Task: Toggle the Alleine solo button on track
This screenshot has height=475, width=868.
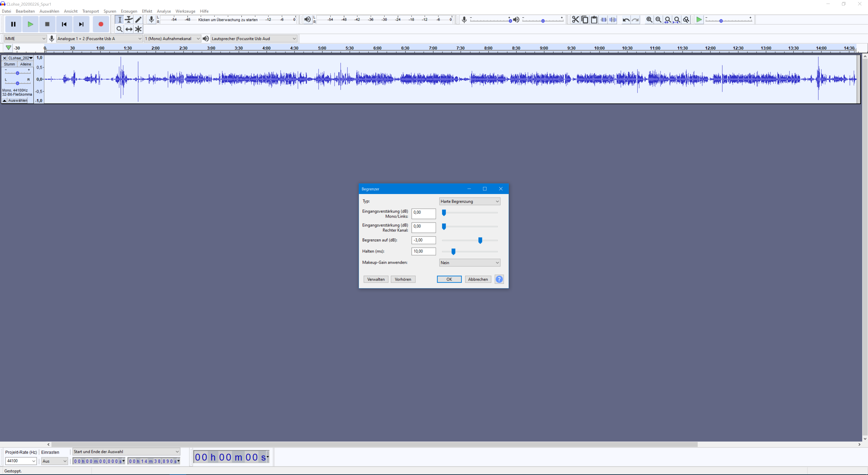Action: click(25, 64)
